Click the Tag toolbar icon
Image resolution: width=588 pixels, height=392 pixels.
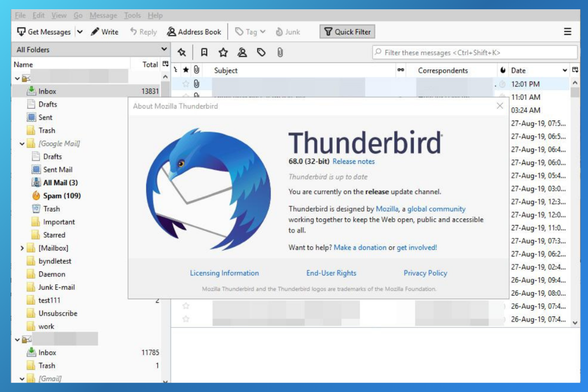[x=246, y=32]
